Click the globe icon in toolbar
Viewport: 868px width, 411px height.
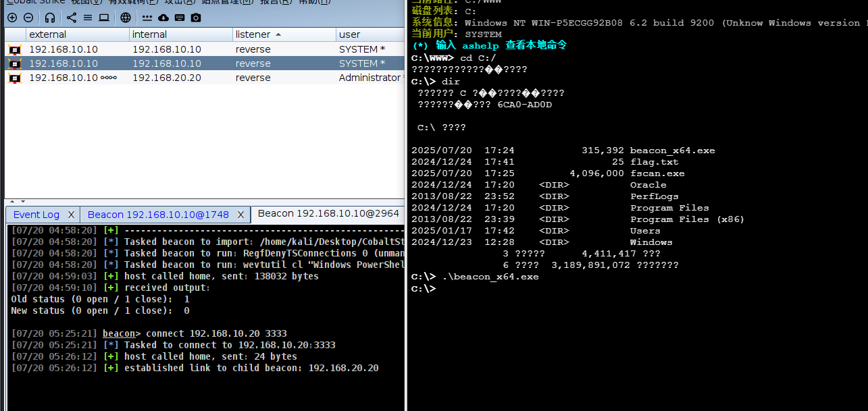126,18
